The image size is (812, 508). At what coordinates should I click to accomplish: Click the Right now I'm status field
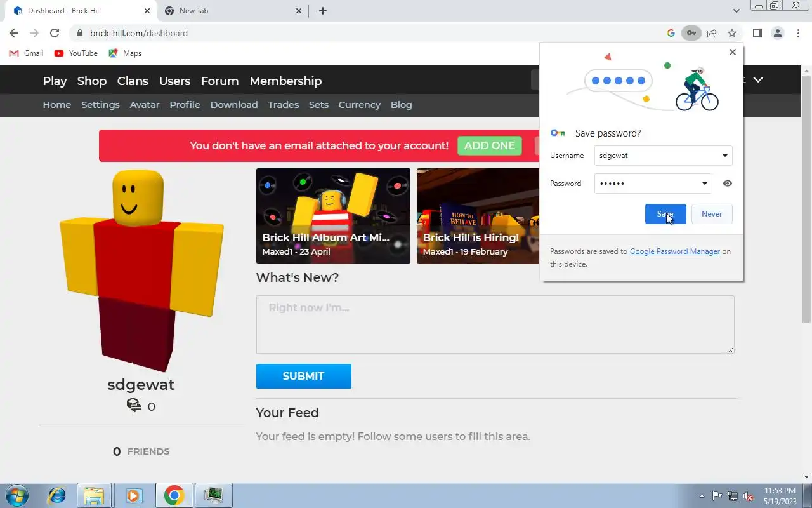tap(495, 324)
